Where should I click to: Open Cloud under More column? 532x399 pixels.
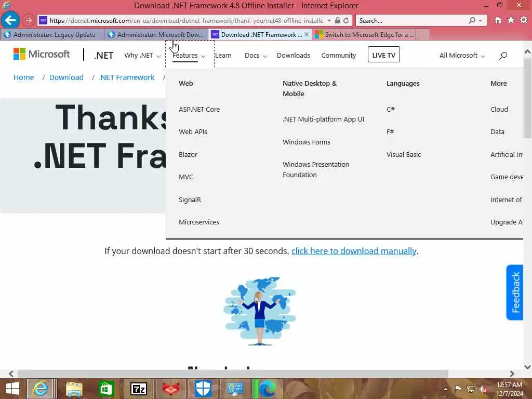(x=499, y=109)
